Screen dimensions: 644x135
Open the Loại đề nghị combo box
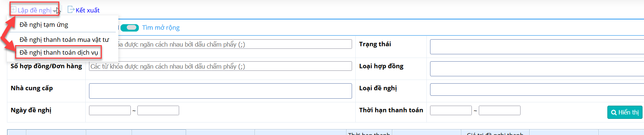(x=537, y=90)
